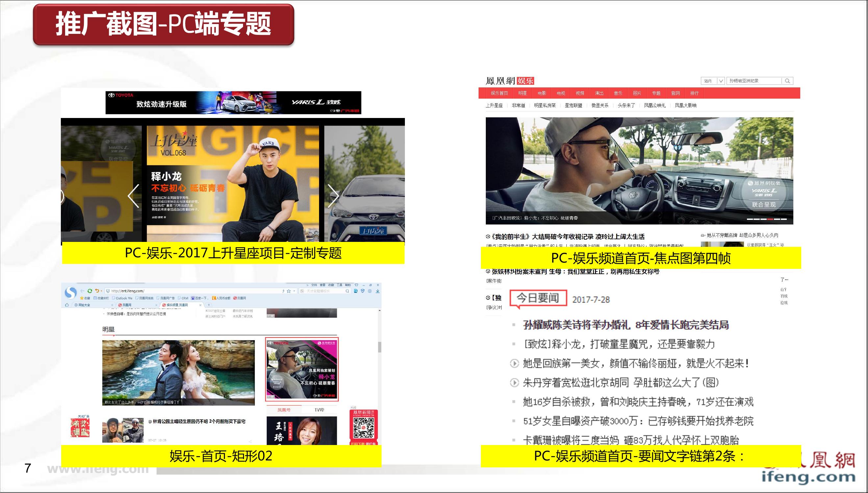Click the green refresh icon in browser
This screenshot has width=868, height=493.
pos(90,291)
